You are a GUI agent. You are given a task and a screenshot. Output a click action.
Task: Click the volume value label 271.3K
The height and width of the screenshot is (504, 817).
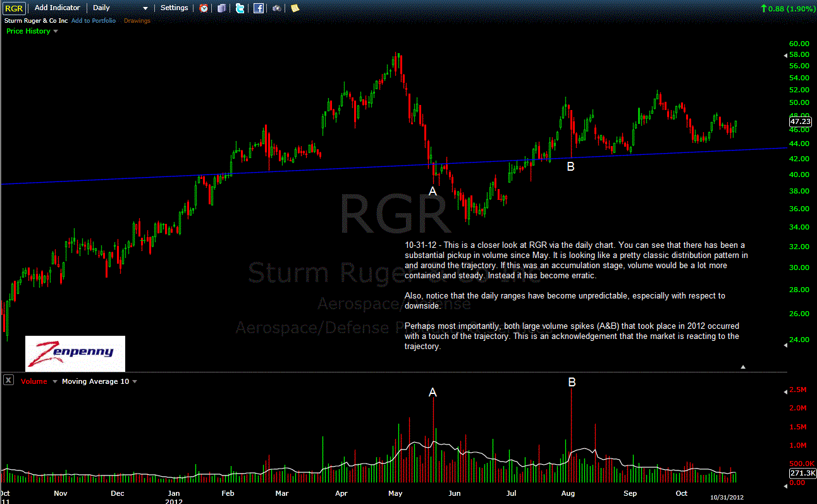point(802,473)
